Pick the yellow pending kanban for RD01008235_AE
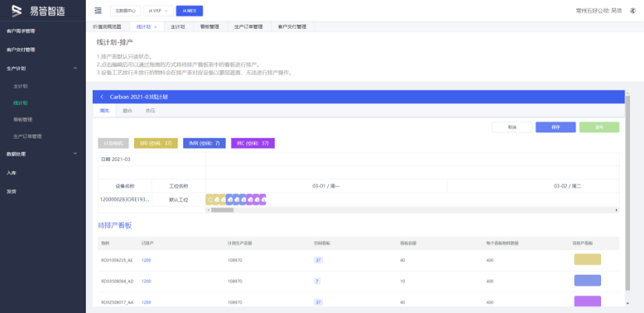Image resolution: width=644 pixels, height=313 pixels. (x=587, y=259)
